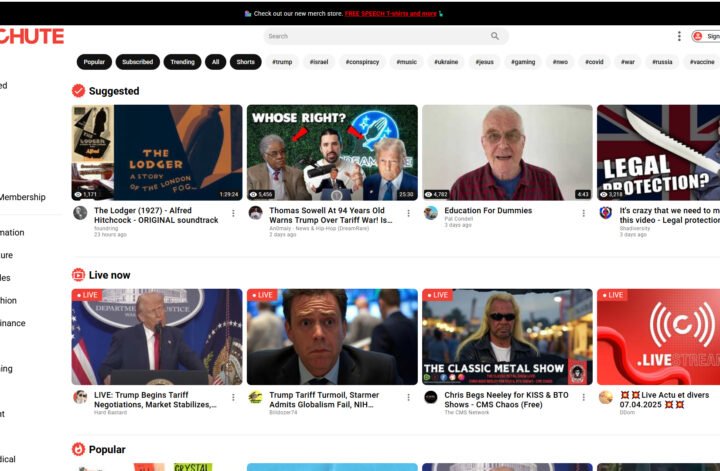Select the All filter pill
Image resolution: width=720 pixels, height=471 pixels.
click(x=215, y=62)
